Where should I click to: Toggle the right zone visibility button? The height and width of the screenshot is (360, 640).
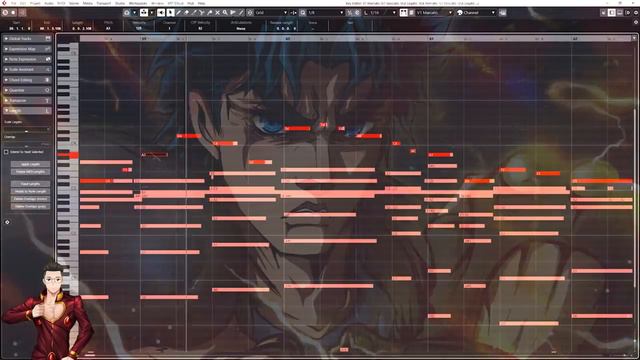(x=628, y=13)
